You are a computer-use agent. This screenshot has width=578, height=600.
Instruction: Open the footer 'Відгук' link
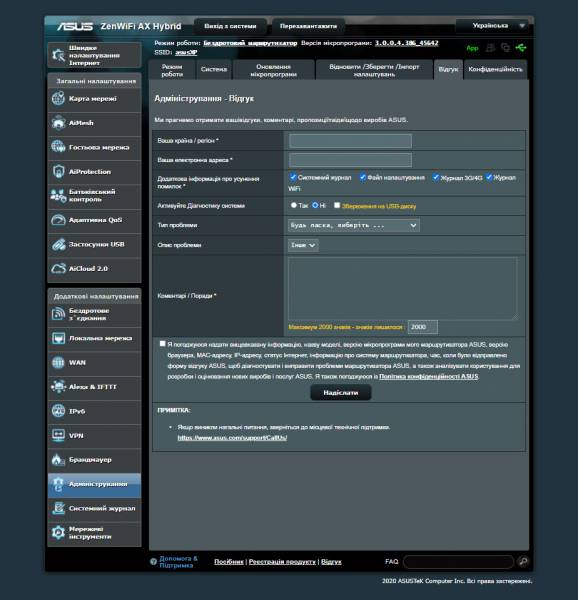pos(331,562)
